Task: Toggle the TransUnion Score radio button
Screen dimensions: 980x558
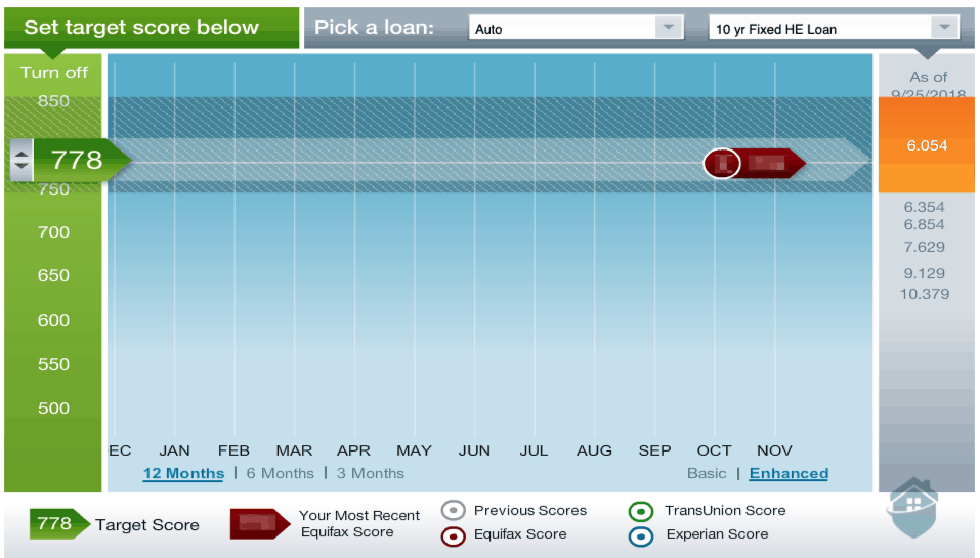Action: pyautogui.click(x=641, y=511)
